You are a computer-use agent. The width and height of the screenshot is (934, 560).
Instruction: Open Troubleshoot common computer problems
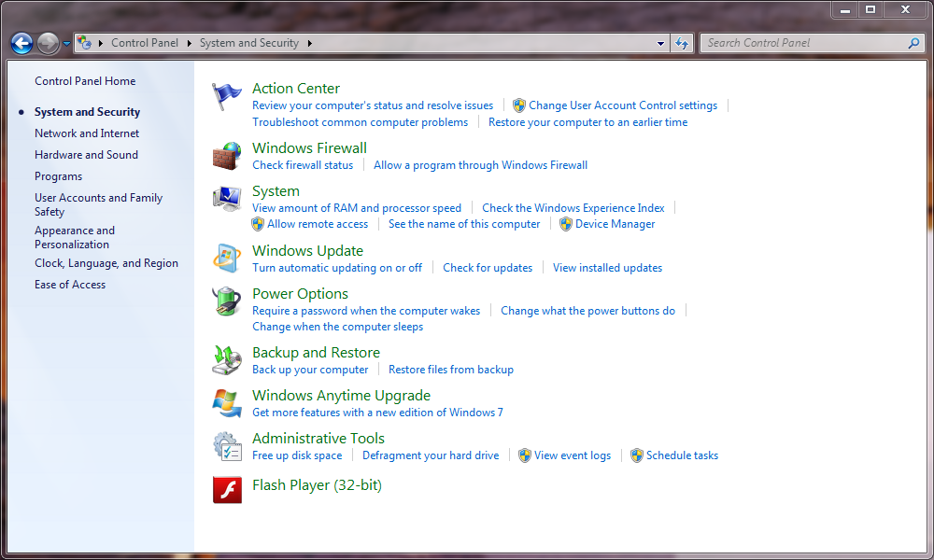click(x=361, y=122)
